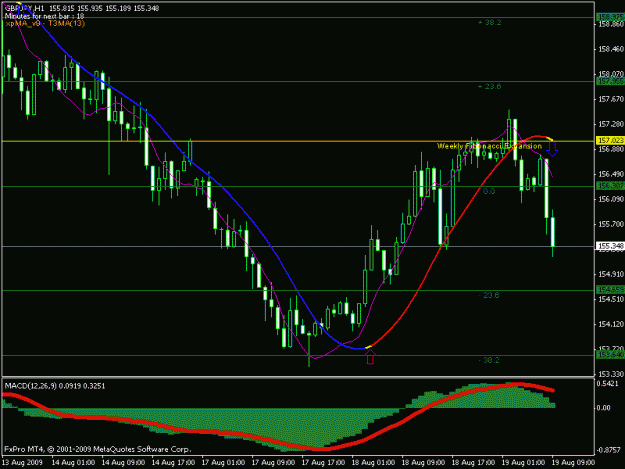Image resolution: width=625 pixels, height=469 pixels.
Task: Click the 'MACD(12,26,9) 0.0919 0.3251' indicator label
Action: [x=55, y=386]
